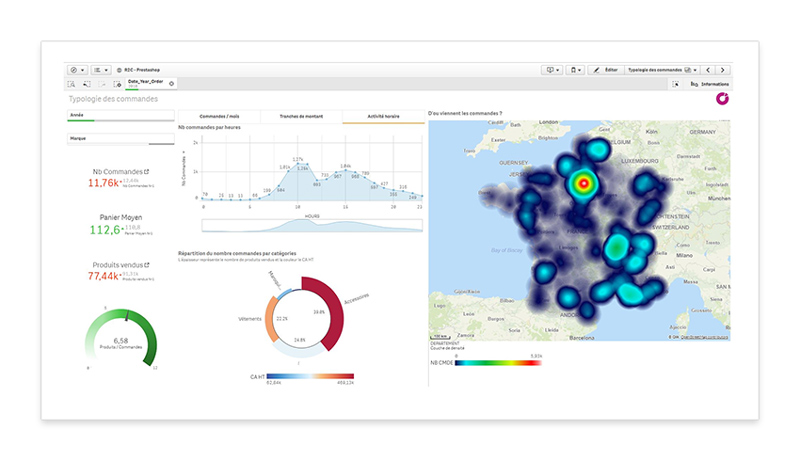Image resolution: width=800 pixels, height=461 pixels.
Task: Step back one selection
Action: pyautogui.click(x=87, y=84)
